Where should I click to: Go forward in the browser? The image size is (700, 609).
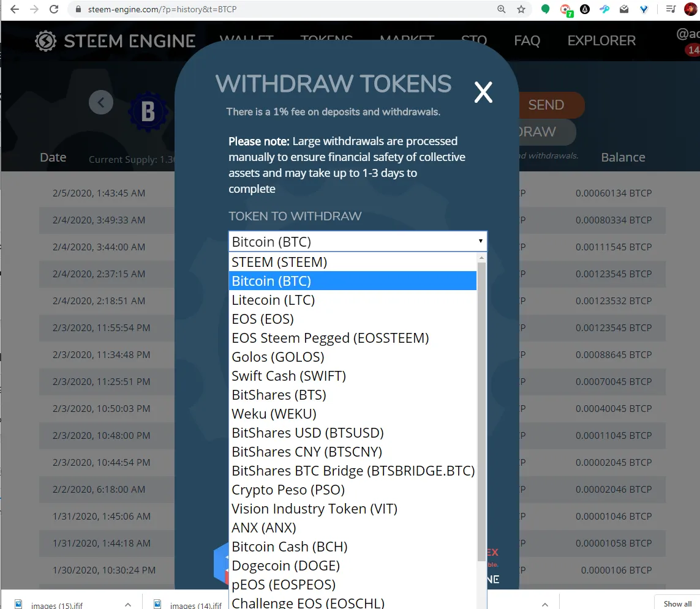(34, 9)
